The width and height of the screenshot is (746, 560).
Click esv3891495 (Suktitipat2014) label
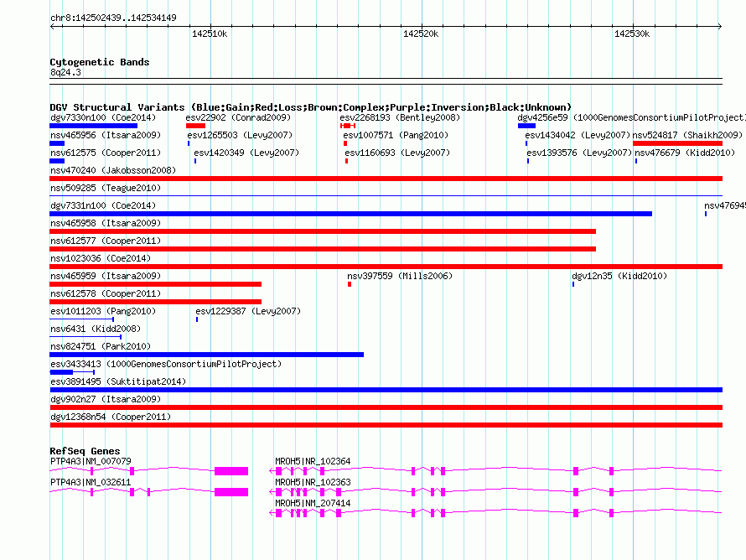(118, 381)
